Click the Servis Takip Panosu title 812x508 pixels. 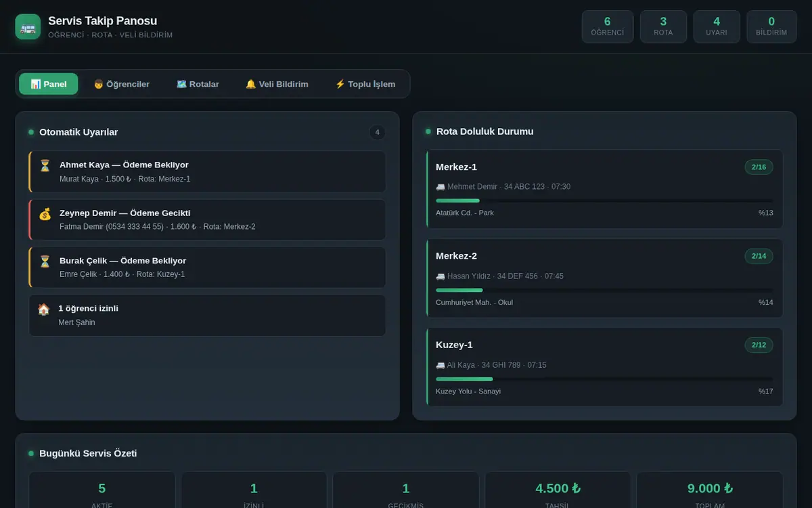tap(102, 21)
